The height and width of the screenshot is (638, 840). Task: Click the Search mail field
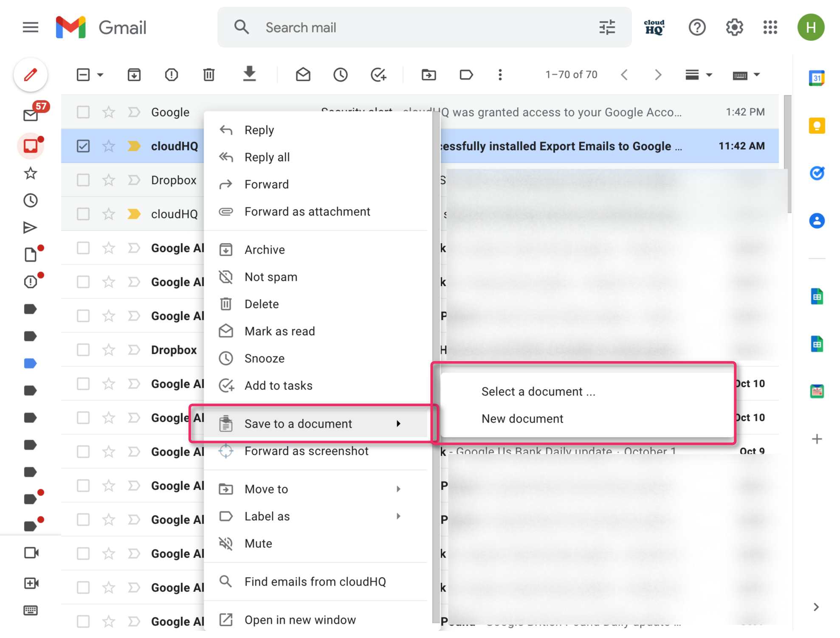425,28
